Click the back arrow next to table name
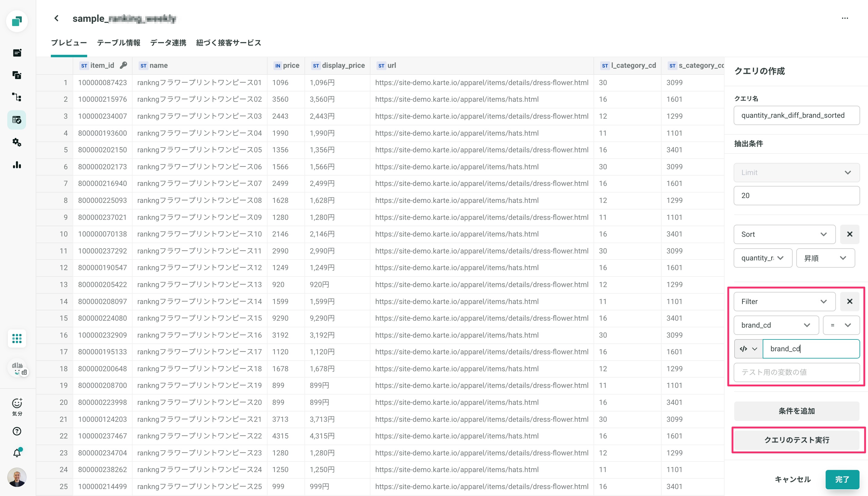This screenshot has width=868, height=496. [x=57, y=18]
